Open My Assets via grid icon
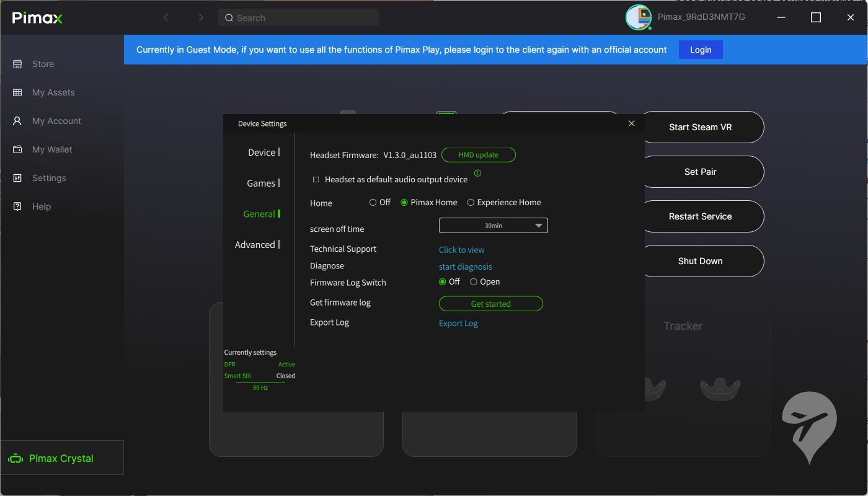 point(17,92)
